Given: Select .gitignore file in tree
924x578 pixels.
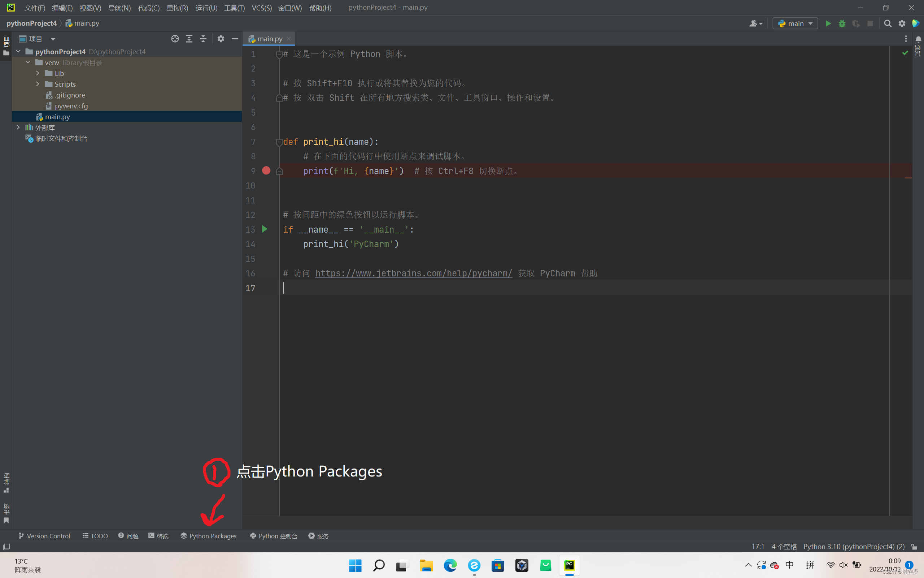Looking at the screenshot, I should click(x=65, y=95).
